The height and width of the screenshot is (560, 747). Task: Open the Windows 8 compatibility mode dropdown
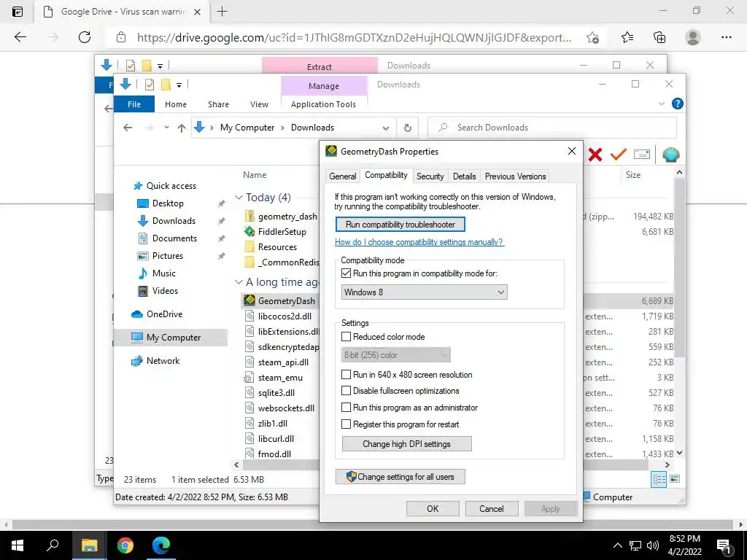tap(424, 292)
